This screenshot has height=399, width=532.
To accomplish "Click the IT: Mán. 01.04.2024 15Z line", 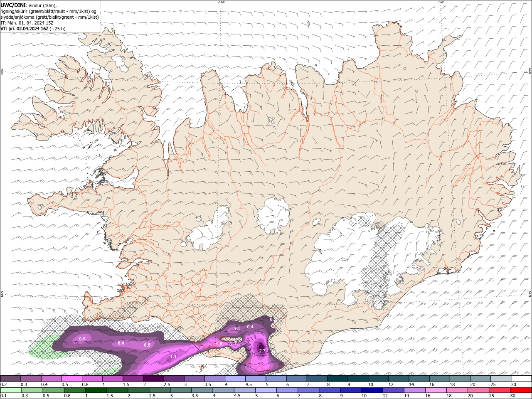I will coord(28,23).
